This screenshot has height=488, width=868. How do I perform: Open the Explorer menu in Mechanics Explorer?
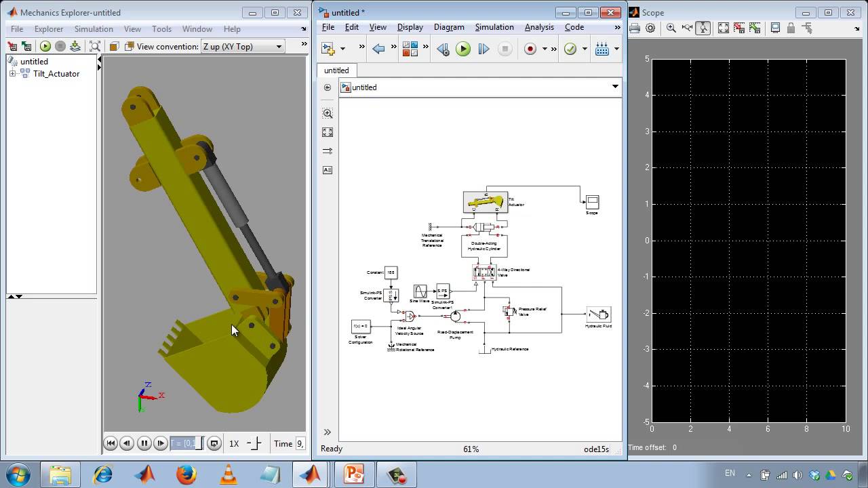coord(49,29)
